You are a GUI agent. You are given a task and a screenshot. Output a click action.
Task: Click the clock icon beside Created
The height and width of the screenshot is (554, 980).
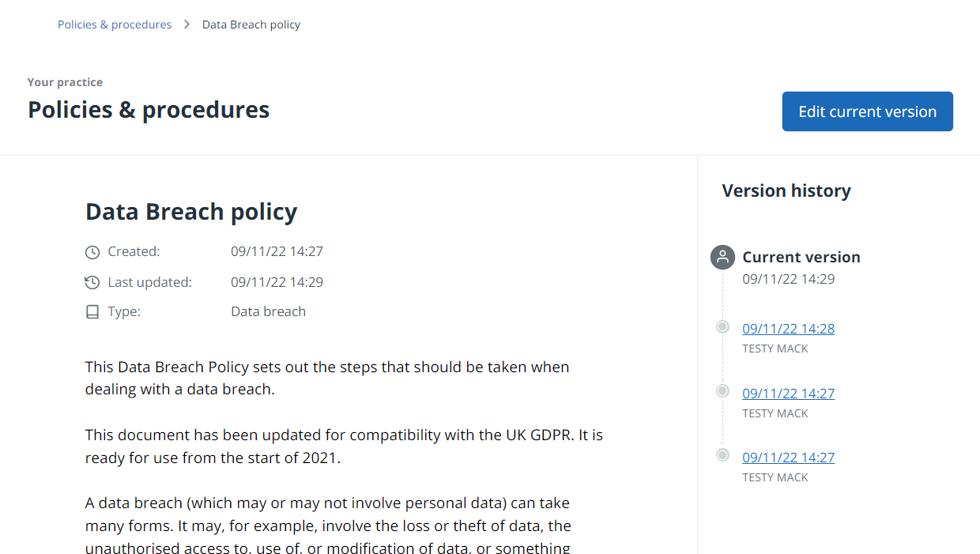point(92,252)
